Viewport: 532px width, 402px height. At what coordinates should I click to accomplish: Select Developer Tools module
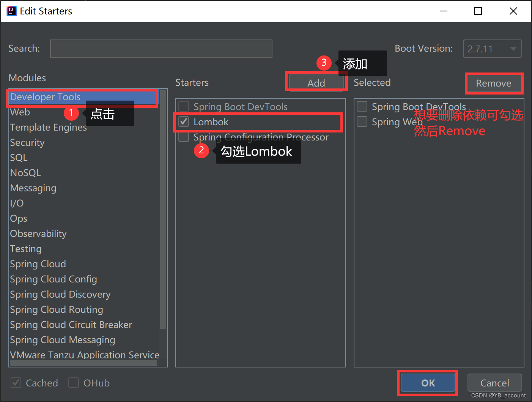coord(83,97)
